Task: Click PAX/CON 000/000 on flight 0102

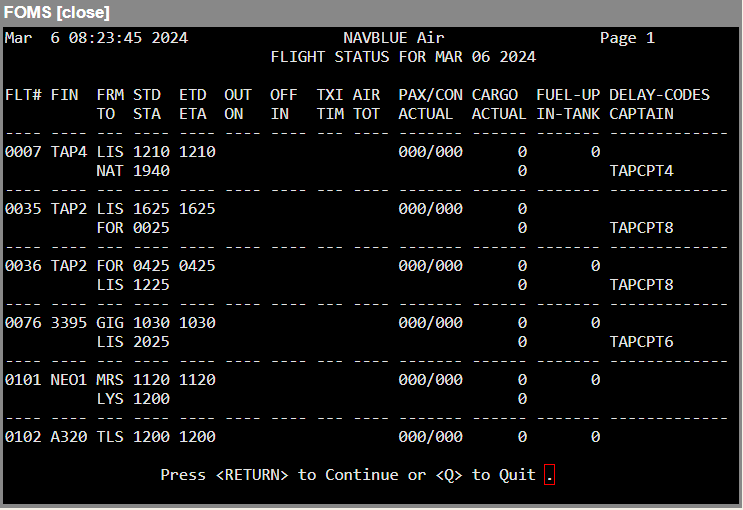Action: coord(430,437)
